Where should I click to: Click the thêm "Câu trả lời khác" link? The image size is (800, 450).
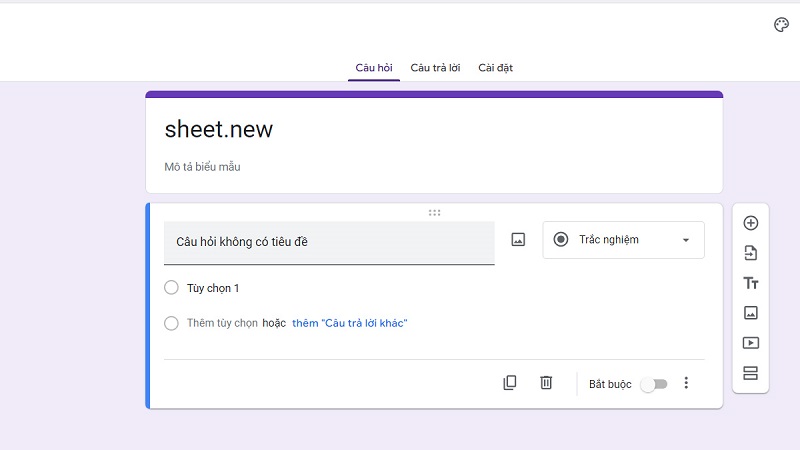click(349, 323)
